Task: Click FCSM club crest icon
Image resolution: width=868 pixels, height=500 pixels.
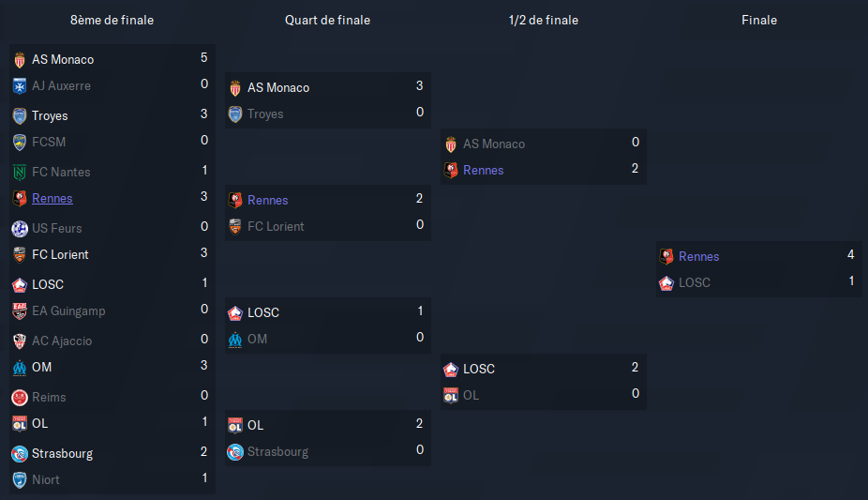Action: click(20, 143)
